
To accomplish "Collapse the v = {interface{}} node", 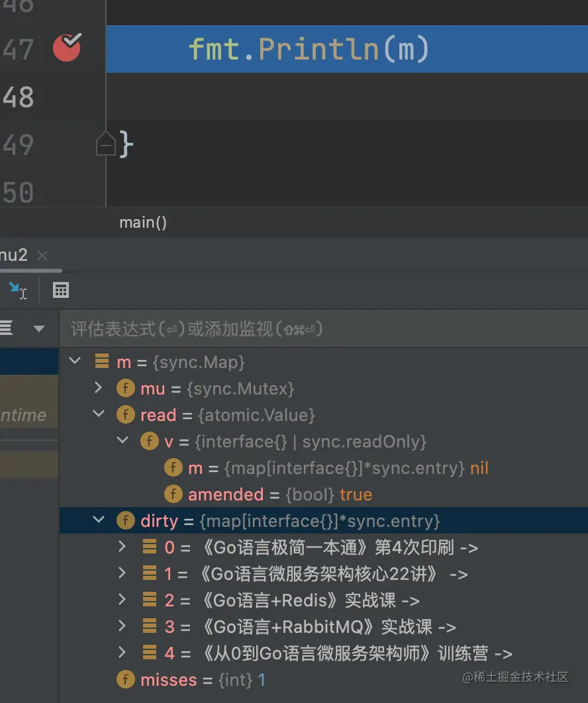I will pos(122,440).
